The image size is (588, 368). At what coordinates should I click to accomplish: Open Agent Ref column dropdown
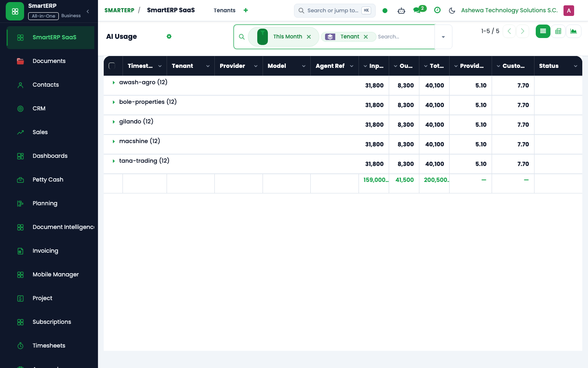click(x=352, y=66)
